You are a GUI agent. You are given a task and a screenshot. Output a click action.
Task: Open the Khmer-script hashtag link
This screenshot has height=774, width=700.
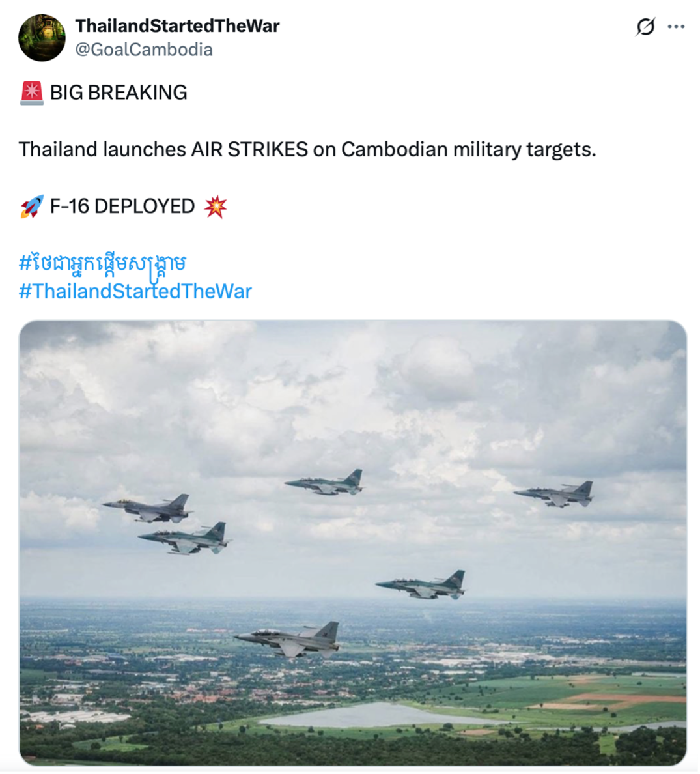pyautogui.click(x=103, y=263)
